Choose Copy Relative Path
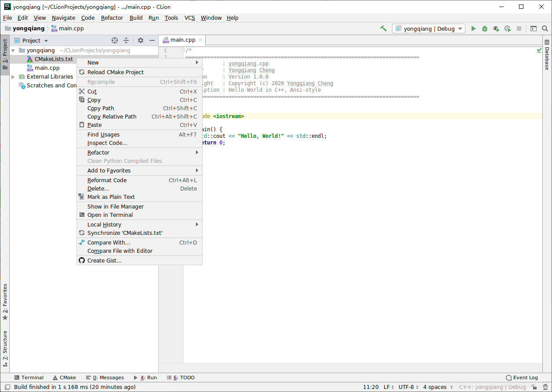Image resolution: width=552 pixels, height=392 pixels. coord(140,116)
